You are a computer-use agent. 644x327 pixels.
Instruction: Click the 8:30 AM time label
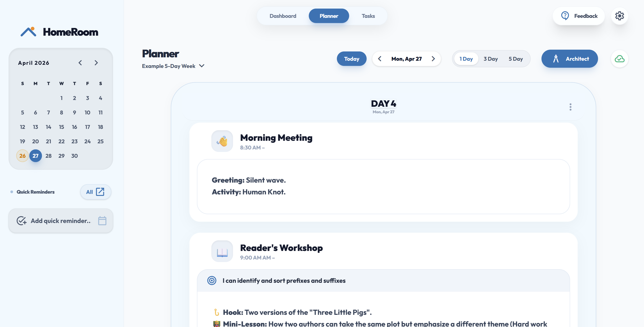click(x=252, y=147)
